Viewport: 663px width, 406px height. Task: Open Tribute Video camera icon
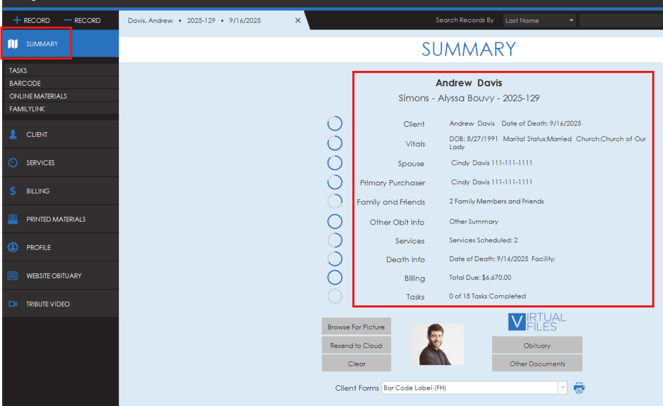13,304
